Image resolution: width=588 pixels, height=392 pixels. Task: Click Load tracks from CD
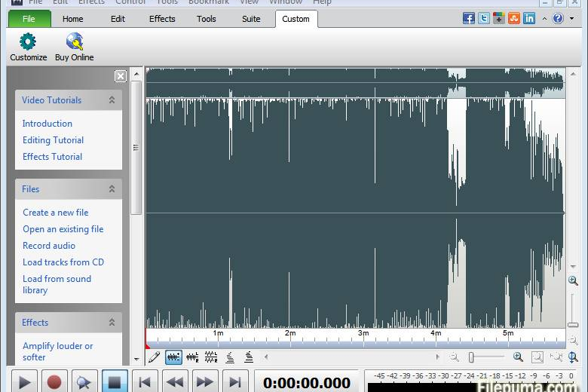pyautogui.click(x=63, y=262)
